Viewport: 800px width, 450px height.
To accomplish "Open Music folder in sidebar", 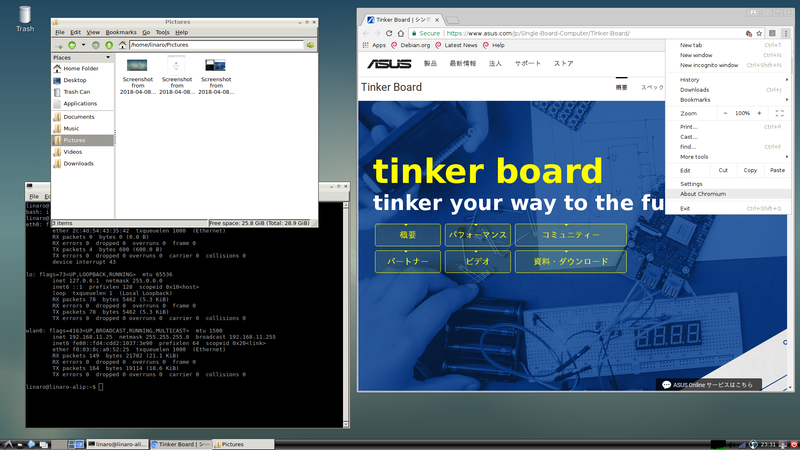I will pyautogui.click(x=82, y=129).
